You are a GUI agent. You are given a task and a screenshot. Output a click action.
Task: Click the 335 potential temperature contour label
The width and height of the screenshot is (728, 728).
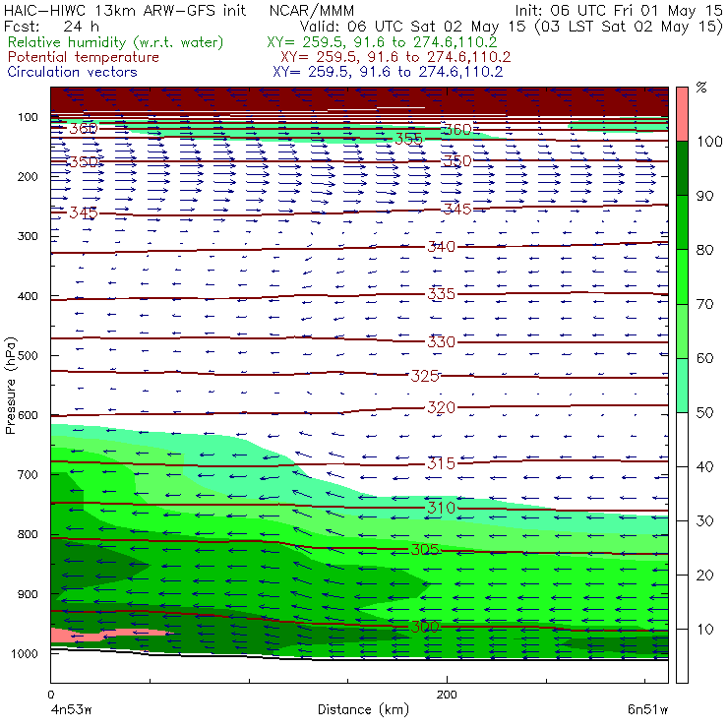coord(441,294)
